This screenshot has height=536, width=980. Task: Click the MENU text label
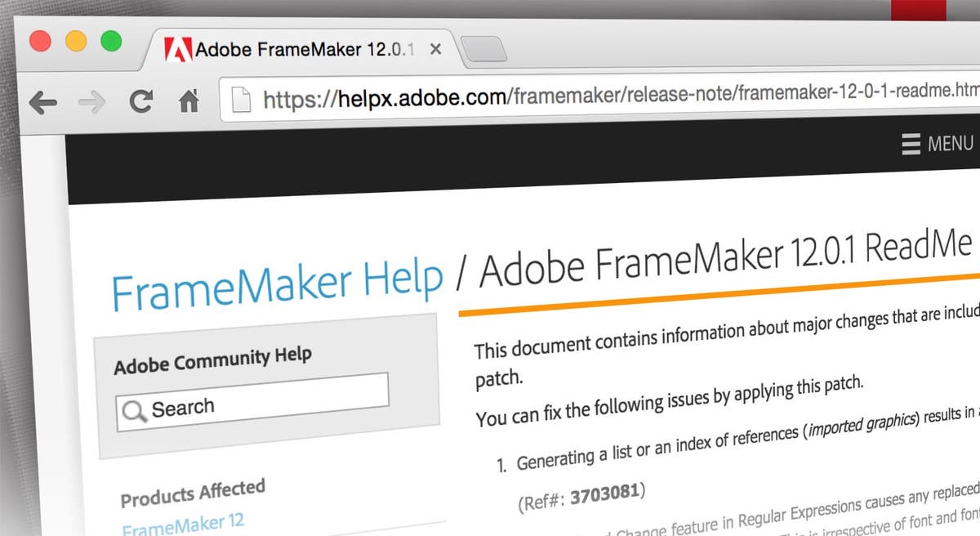(x=951, y=144)
